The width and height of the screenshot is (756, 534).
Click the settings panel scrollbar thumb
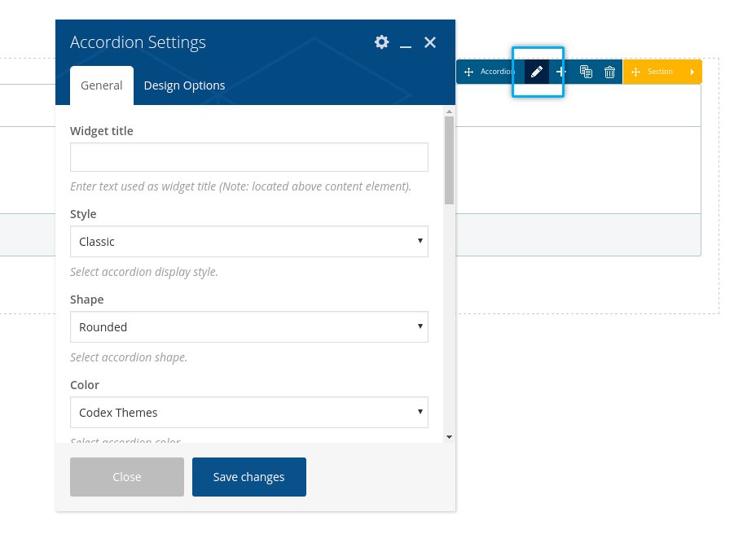(x=449, y=159)
